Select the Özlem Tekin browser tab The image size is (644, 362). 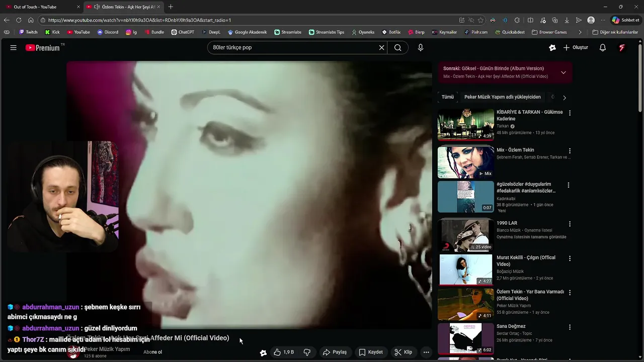coord(123,7)
